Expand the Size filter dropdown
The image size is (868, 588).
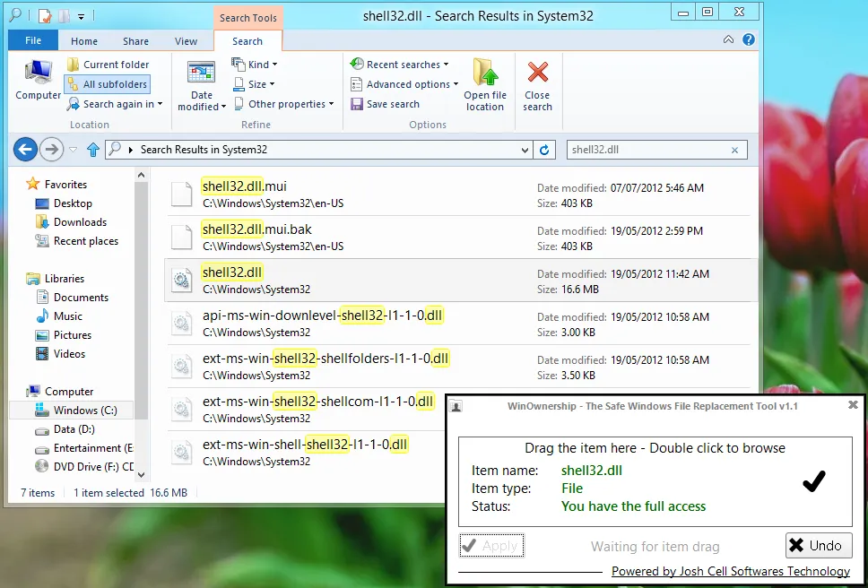pos(255,84)
